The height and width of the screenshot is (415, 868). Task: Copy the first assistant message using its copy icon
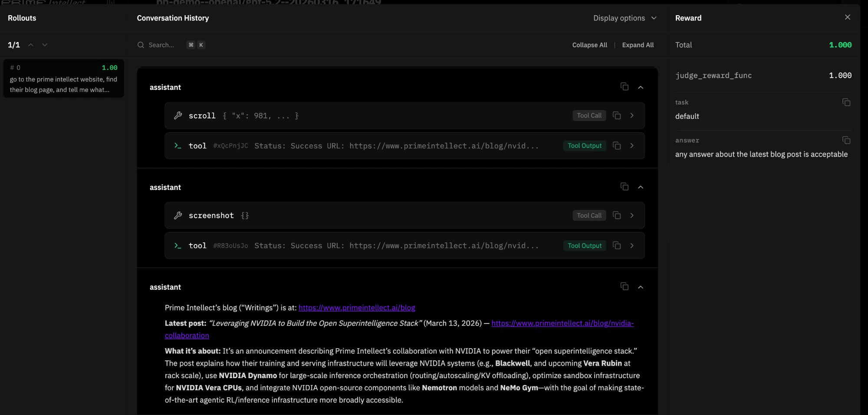point(625,87)
